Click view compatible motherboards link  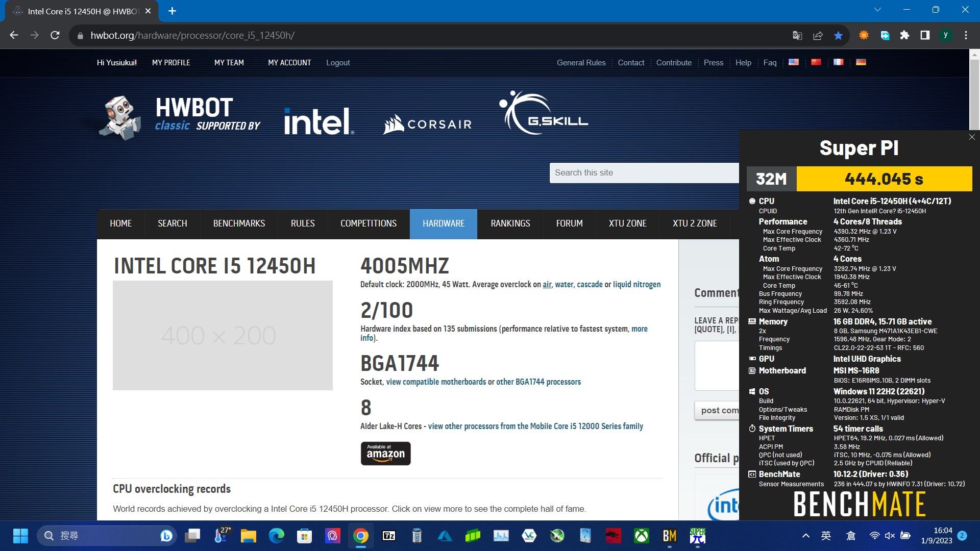pyautogui.click(x=436, y=382)
